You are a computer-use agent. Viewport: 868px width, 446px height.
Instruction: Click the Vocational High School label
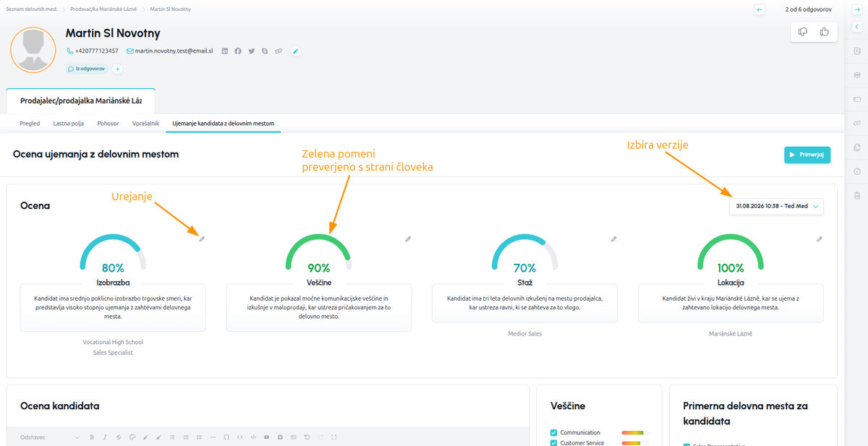(x=113, y=342)
